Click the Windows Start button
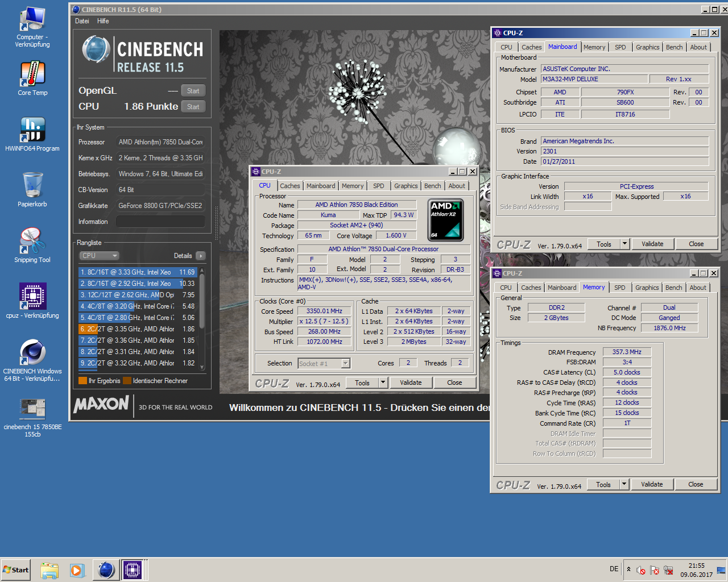 [16, 570]
